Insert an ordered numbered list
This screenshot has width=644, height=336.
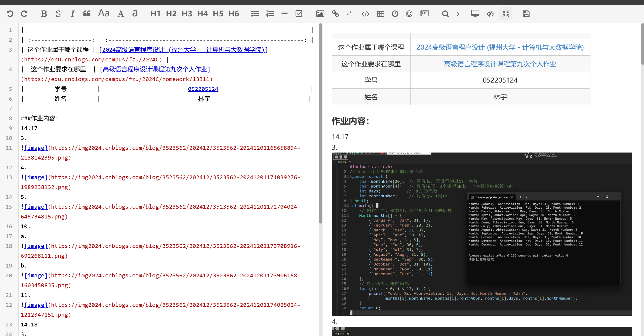click(x=270, y=14)
